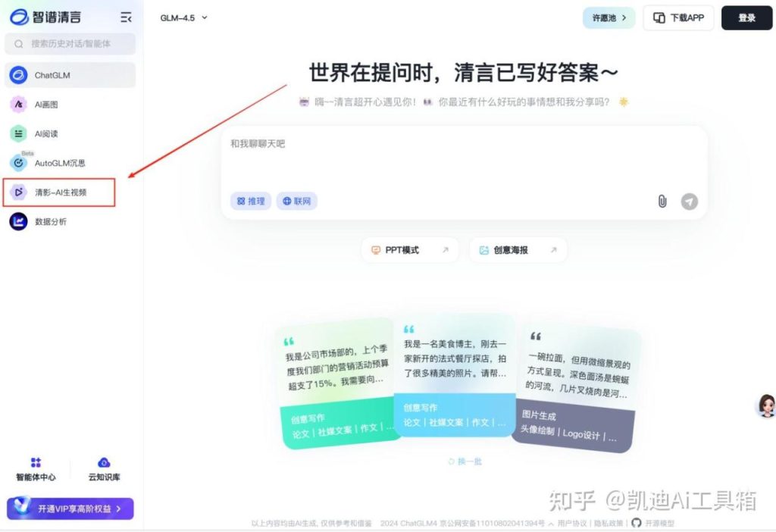The height and width of the screenshot is (532, 776).
Task: Collapse the sidebar panel
Action: tap(126, 17)
